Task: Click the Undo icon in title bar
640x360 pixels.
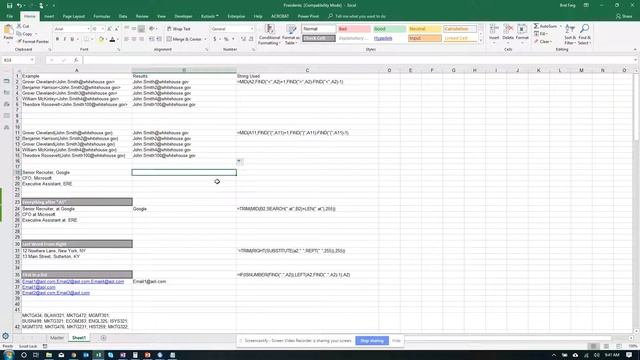Action: point(19,5)
